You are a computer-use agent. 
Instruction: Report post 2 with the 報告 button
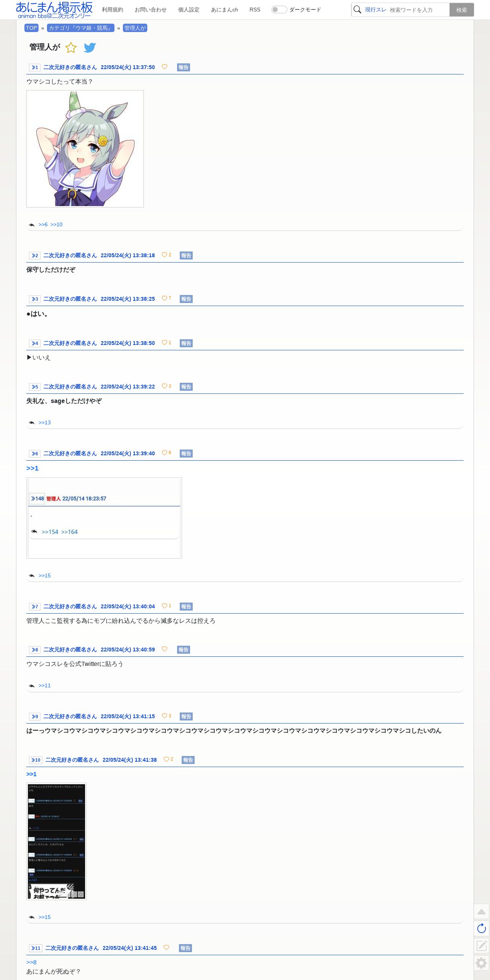(x=186, y=256)
